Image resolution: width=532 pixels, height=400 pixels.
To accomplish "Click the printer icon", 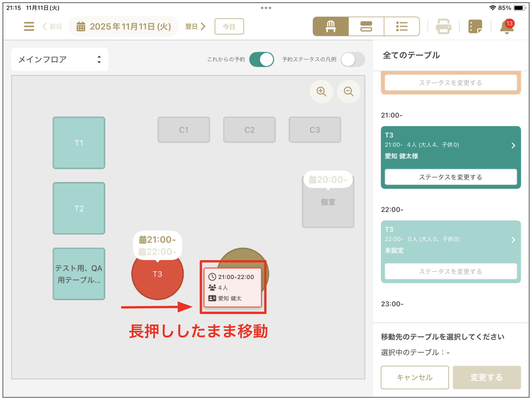I will (443, 26).
